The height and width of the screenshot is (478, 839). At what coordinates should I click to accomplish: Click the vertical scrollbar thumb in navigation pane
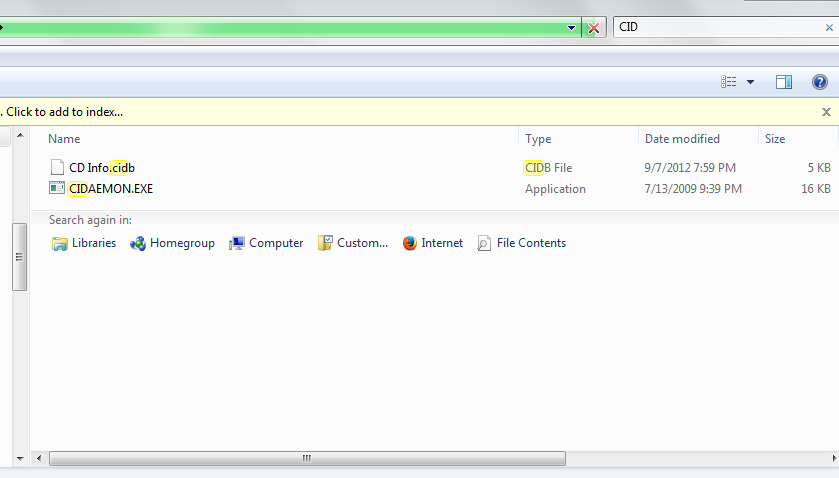coord(20,257)
